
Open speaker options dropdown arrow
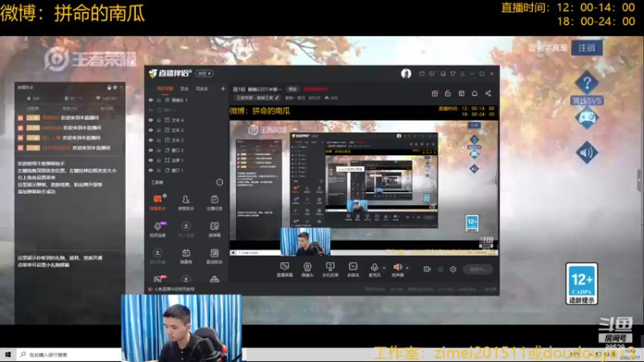click(407, 268)
